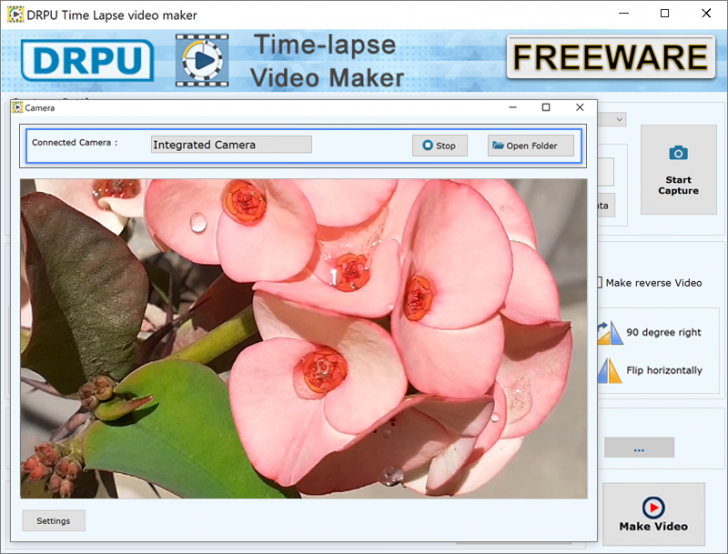Maximize the DRPU Time Lapse main window
Image resolution: width=728 pixels, height=554 pixels.
click(x=665, y=13)
